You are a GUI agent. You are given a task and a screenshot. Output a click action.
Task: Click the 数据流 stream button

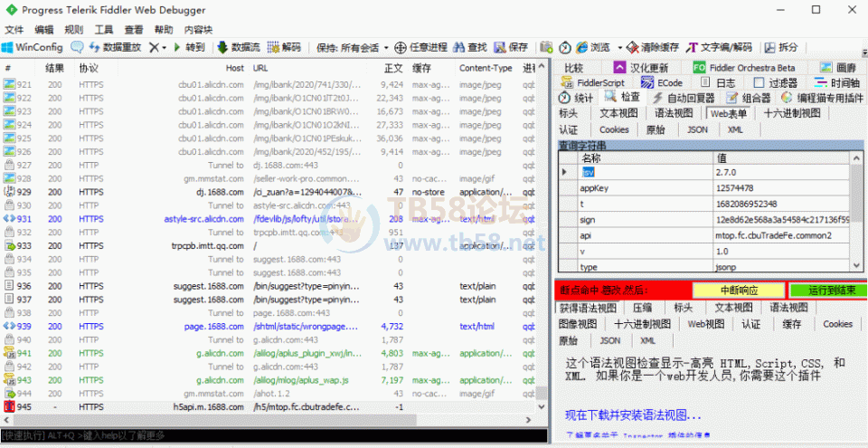point(239,47)
